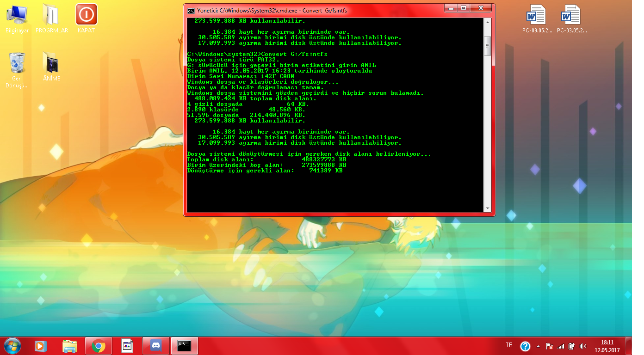Viewport: 644px width, 355px height.
Task: Open the taskbar clock and date
Action: pyautogui.click(x=607, y=346)
